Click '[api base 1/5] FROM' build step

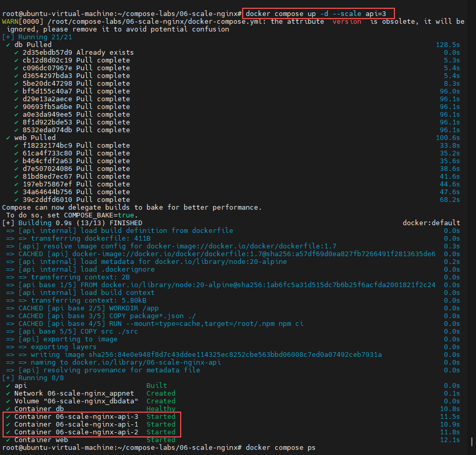(227, 285)
